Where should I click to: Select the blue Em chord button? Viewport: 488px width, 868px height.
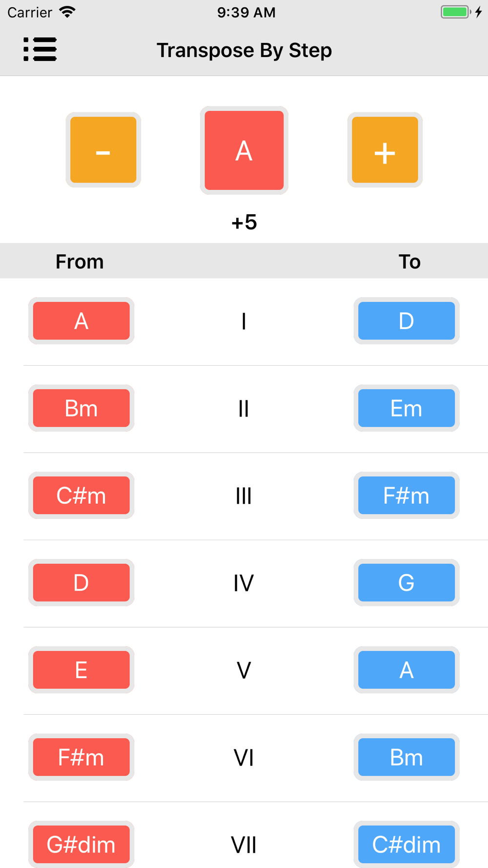click(407, 408)
